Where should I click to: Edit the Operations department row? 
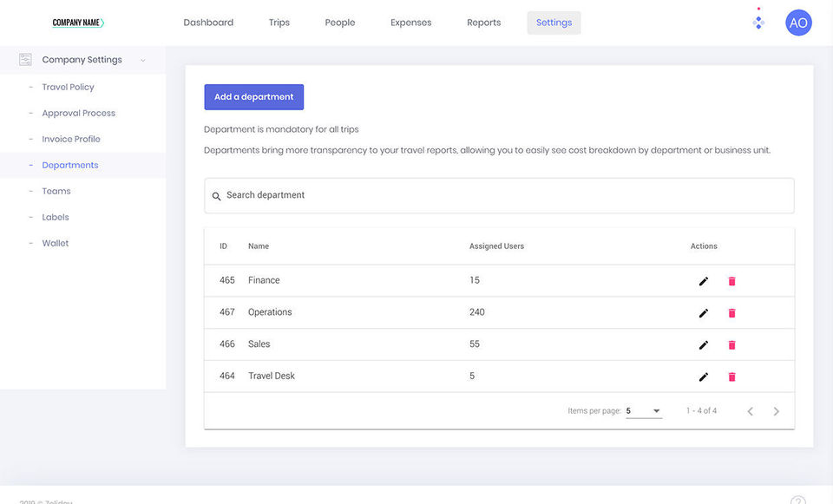[x=704, y=313]
